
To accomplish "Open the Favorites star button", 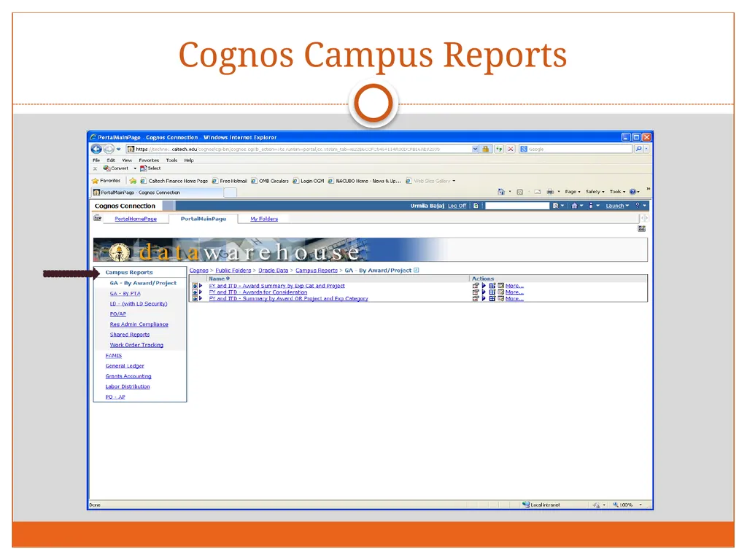I will 107,181.
